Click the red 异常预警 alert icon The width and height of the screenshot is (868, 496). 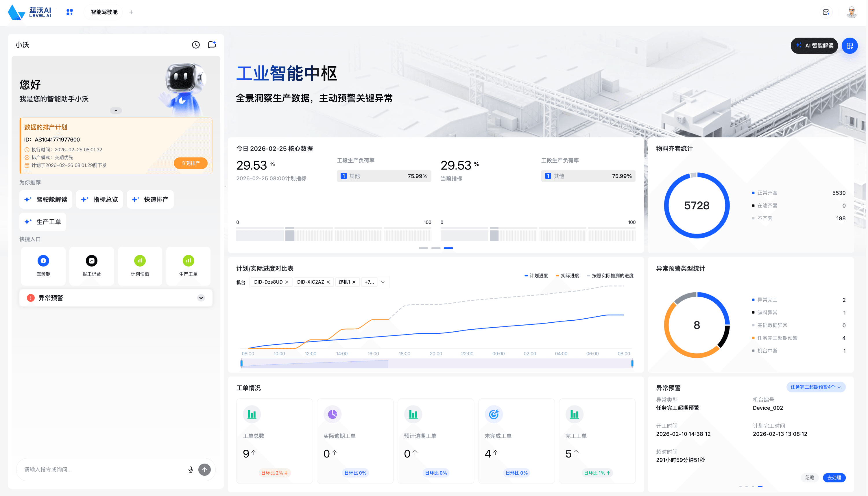pyautogui.click(x=31, y=298)
